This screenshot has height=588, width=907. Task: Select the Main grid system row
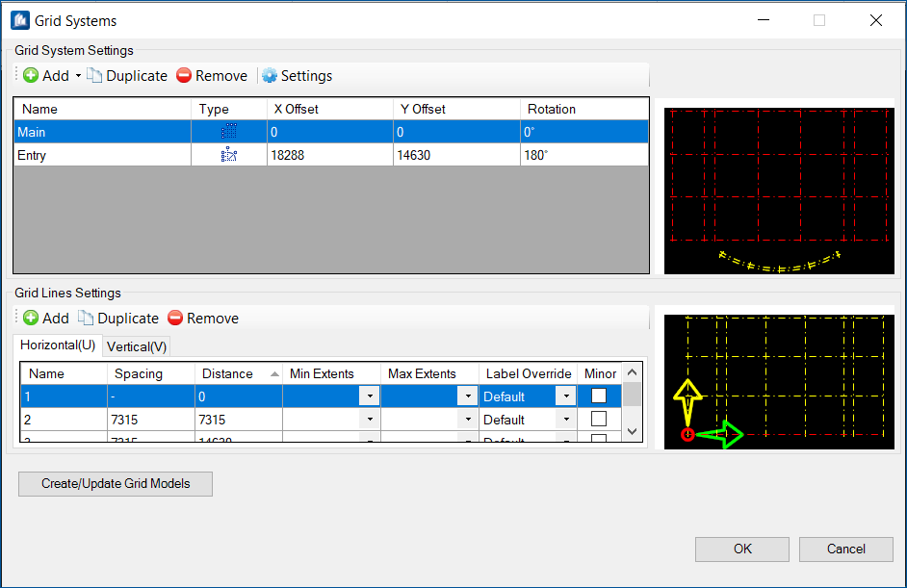tap(331, 132)
